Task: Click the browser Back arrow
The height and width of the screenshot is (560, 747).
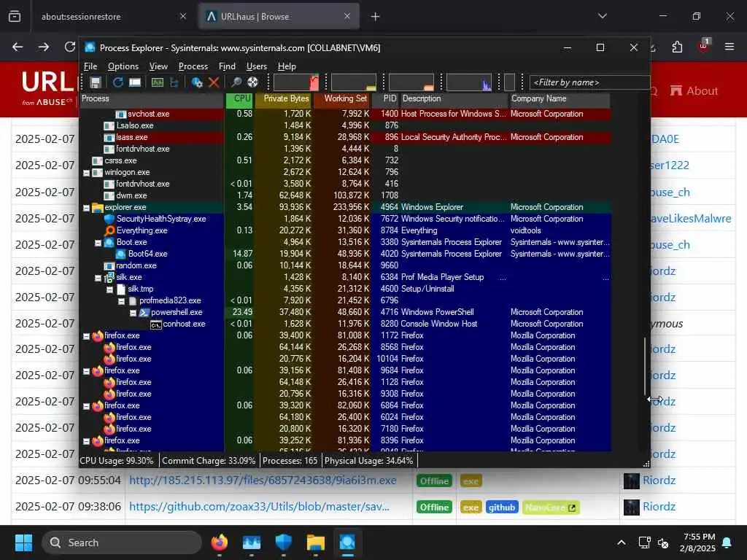Action: pyautogui.click(x=18, y=47)
